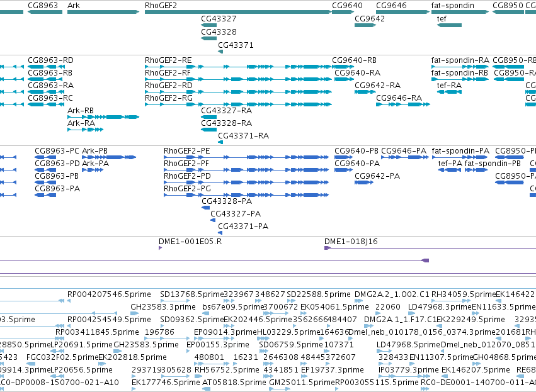Click EST label SD22588.5prime
The width and height of the screenshot is (536, 392).
coord(319,294)
